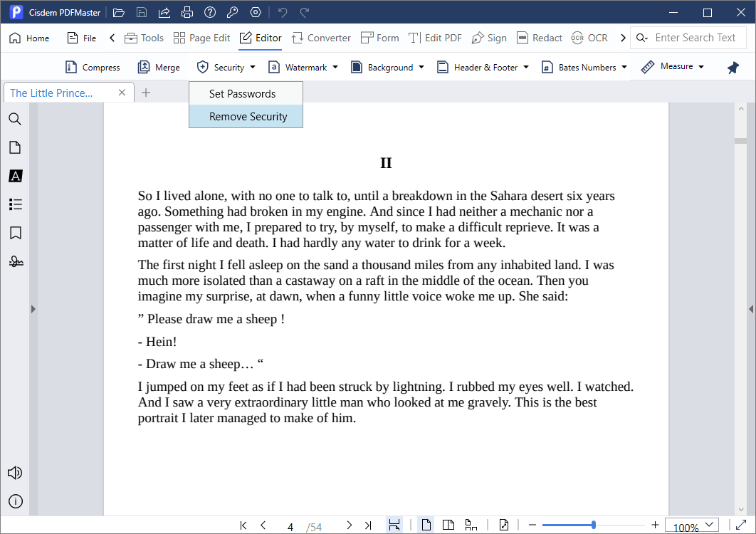Switch to the Home tab

tap(29, 38)
